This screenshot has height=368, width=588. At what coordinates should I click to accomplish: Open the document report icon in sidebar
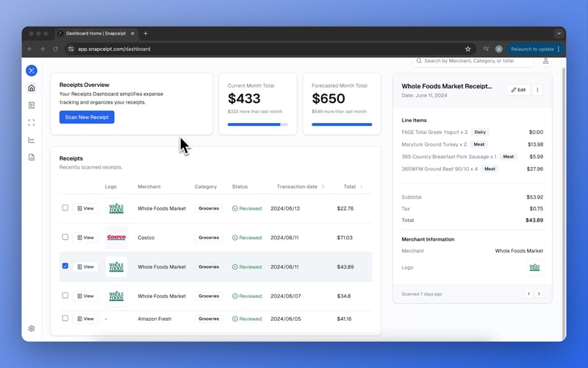tap(32, 157)
